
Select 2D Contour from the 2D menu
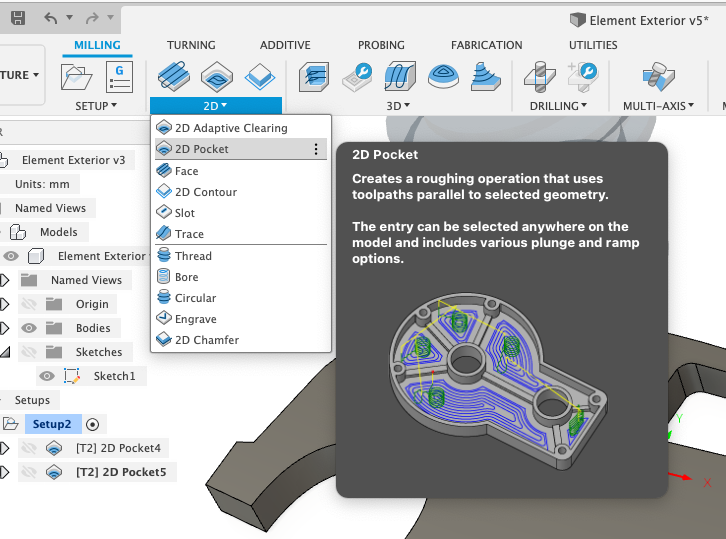(206, 192)
